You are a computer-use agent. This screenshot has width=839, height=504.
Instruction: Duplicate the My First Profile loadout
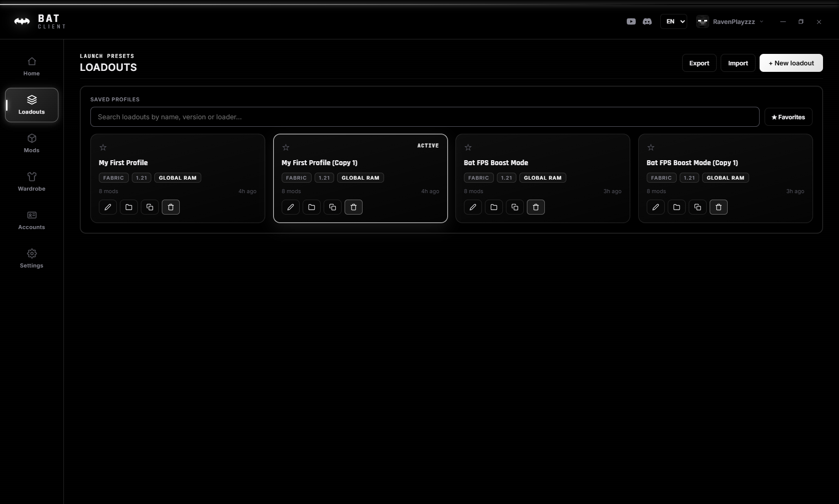tap(150, 207)
